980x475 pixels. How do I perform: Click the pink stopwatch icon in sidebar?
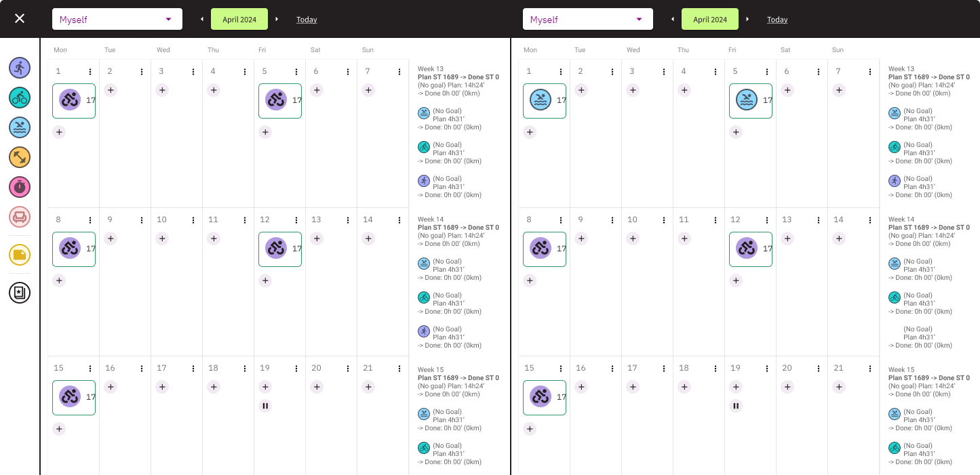pyautogui.click(x=20, y=186)
